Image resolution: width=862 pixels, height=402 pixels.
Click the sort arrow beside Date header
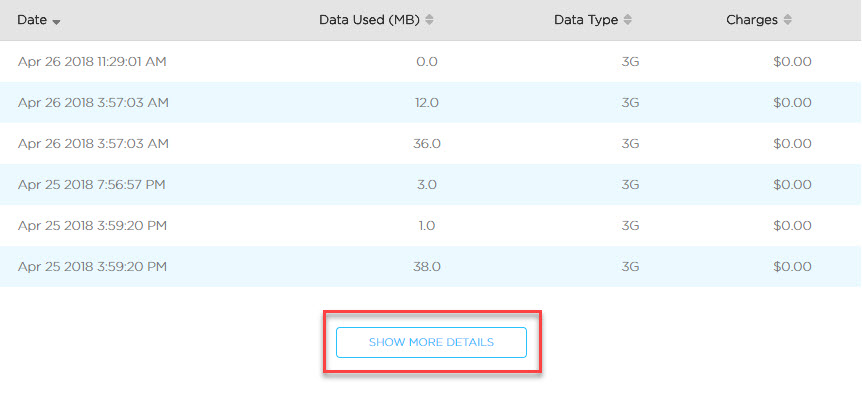pyautogui.click(x=56, y=21)
